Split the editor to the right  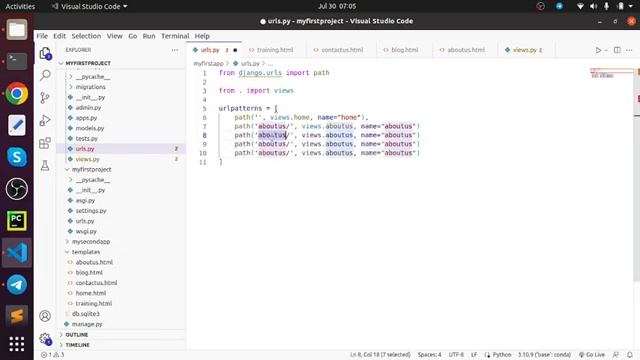click(x=617, y=50)
